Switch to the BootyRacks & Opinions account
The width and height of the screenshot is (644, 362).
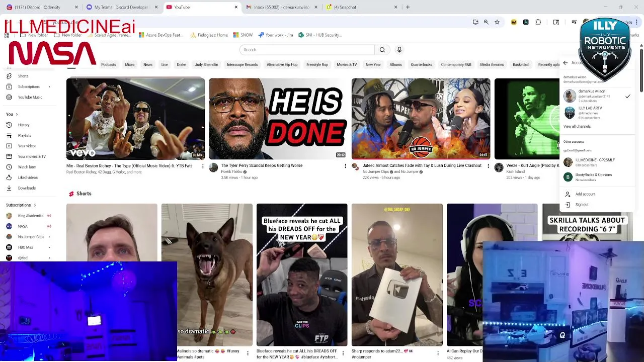point(596,177)
